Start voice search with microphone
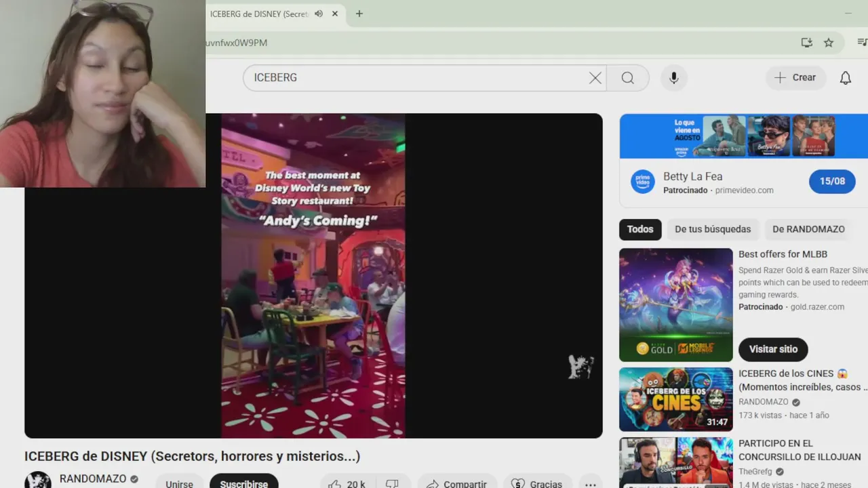The width and height of the screenshot is (868, 488). pos(674,78)
